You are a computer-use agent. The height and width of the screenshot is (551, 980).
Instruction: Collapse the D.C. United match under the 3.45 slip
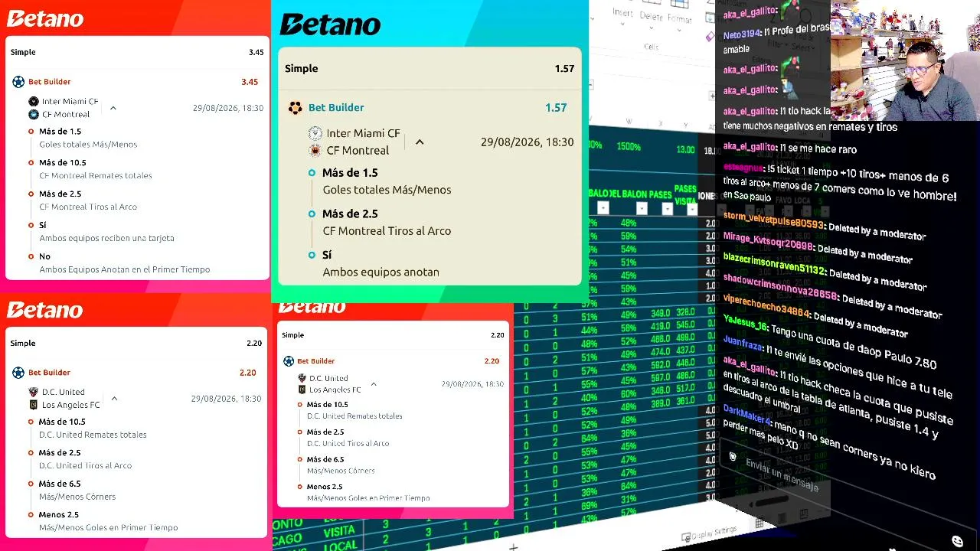pos(114,398)
